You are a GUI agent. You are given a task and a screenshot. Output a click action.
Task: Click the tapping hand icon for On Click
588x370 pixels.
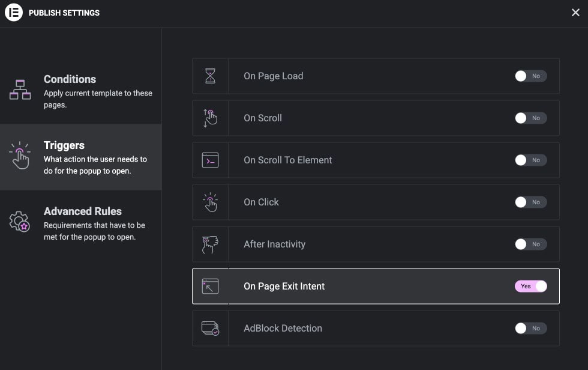211,202
